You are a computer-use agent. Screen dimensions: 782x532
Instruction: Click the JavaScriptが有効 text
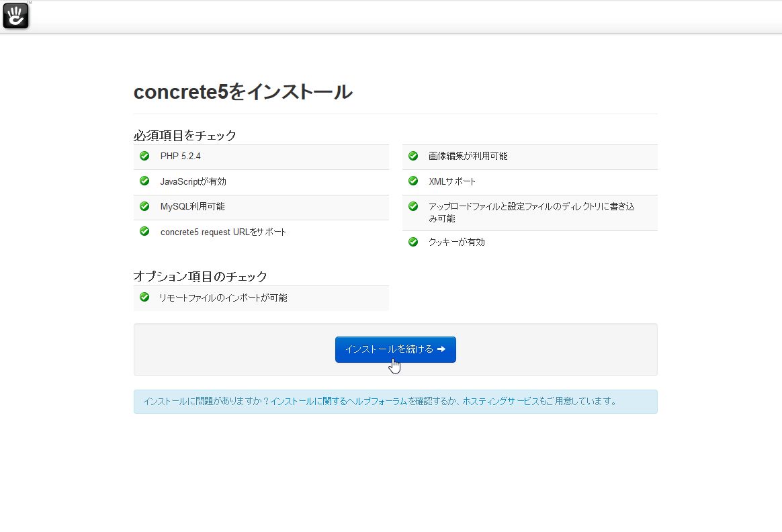point(193,181)
